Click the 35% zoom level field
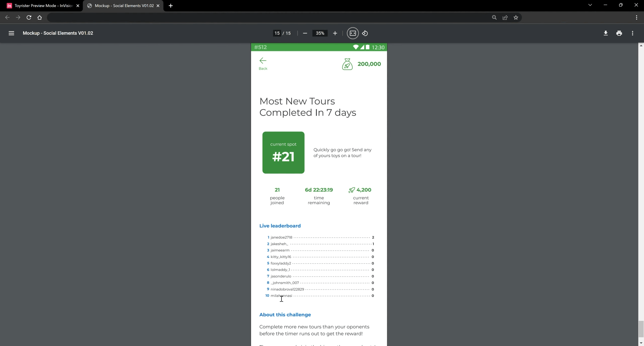 (320, 33)
